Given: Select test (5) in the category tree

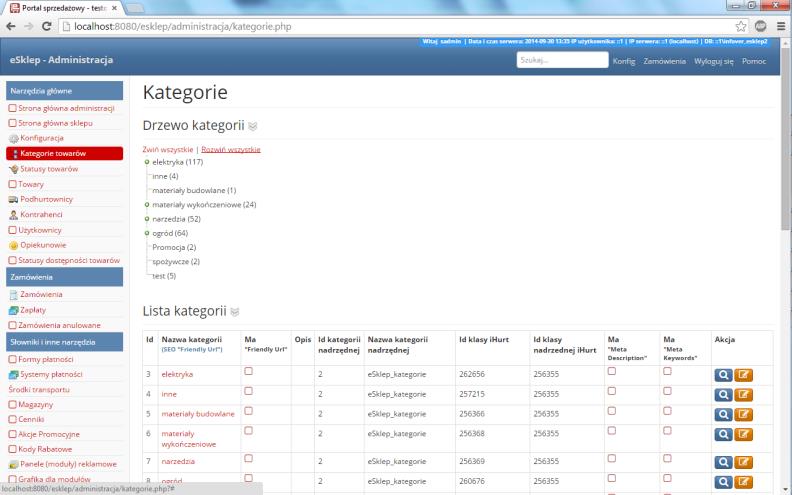Looking at the screenshot, I should click(x=164, y=276).
